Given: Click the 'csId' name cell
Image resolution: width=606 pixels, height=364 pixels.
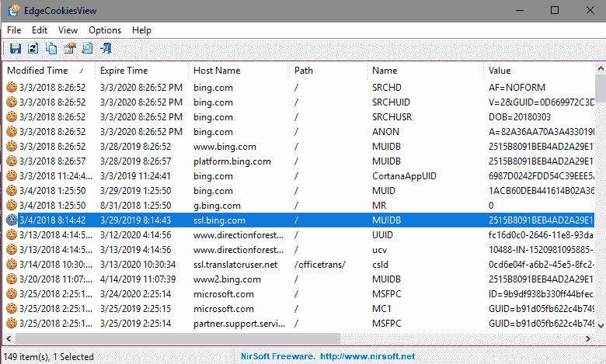Looking at the screenshot, I should 380,265.
